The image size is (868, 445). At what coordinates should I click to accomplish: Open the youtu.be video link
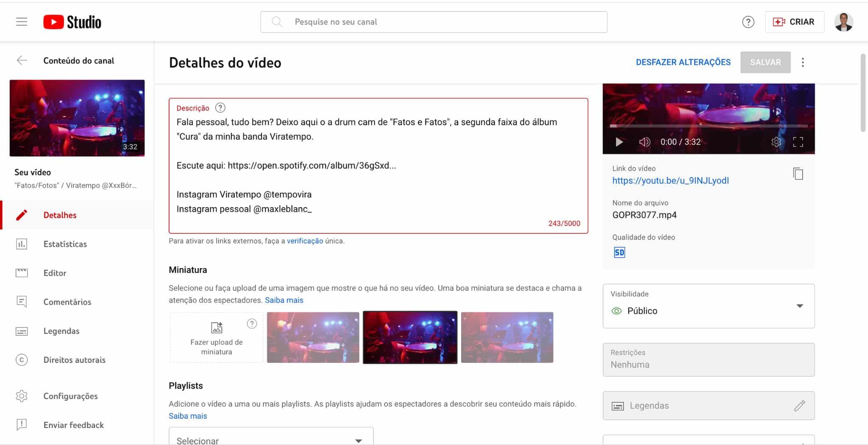[670, 180]
